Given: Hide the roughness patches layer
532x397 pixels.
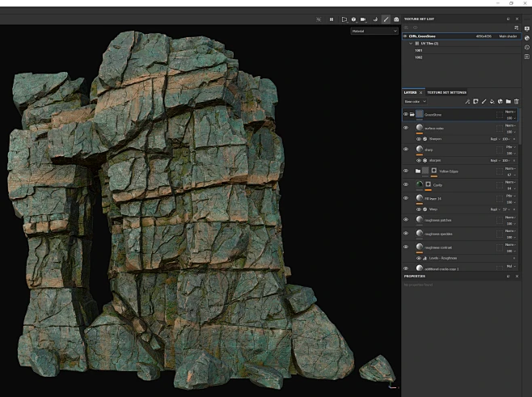Looking at the screenshot, I should pos(406,219).
